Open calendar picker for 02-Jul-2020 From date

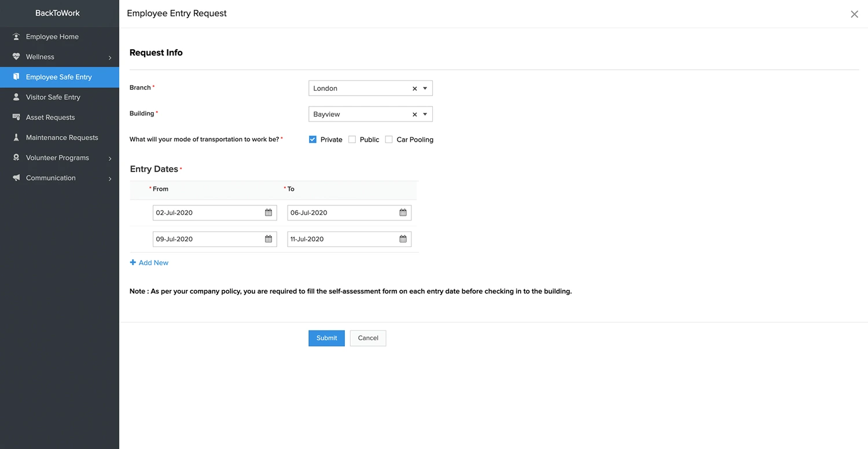click(269, 213)
